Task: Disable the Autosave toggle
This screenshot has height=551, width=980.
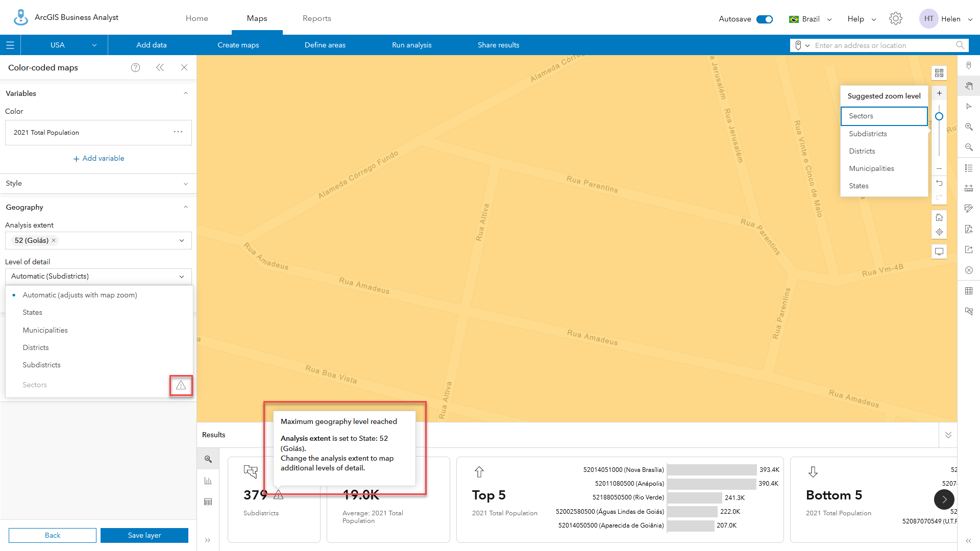Action: coord(764,18)
